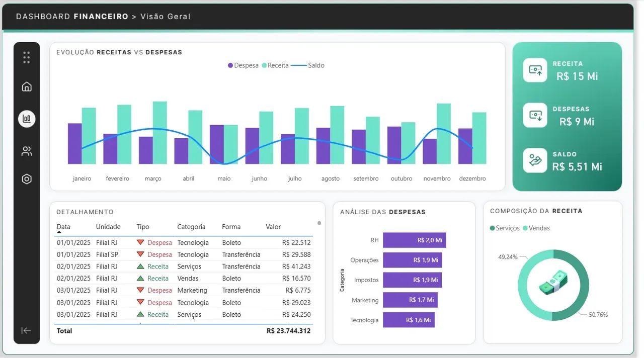The image size is (644, 358).
Task: Select the Marketing bar R$ 1,7 Mi
Action: tap(410, 300)
